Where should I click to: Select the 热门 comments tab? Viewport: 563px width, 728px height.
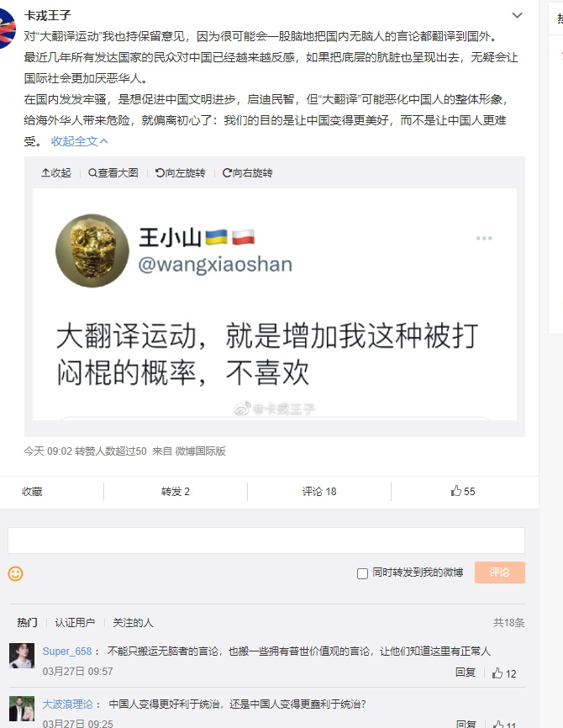(x=27, y=623)
